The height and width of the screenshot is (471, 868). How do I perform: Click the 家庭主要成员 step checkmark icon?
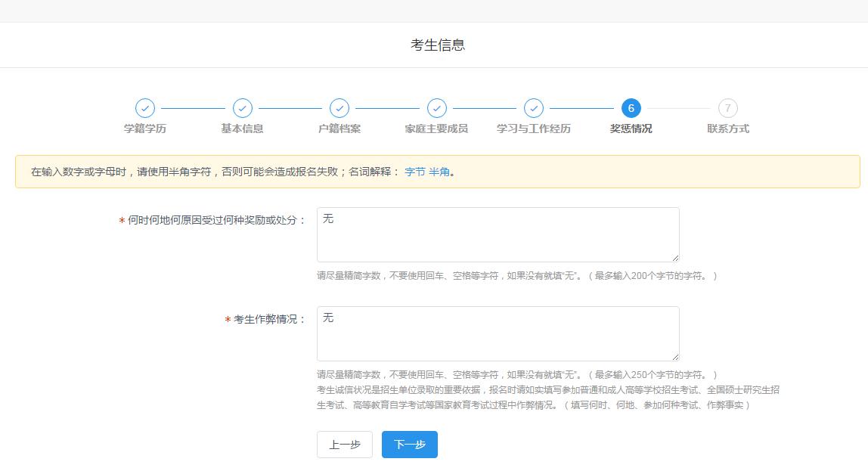(x=436, y=108)
